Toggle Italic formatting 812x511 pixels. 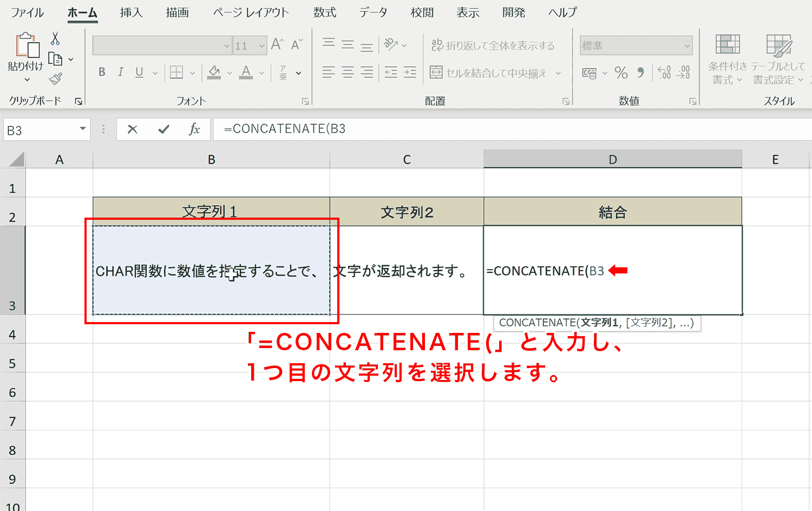121,72
